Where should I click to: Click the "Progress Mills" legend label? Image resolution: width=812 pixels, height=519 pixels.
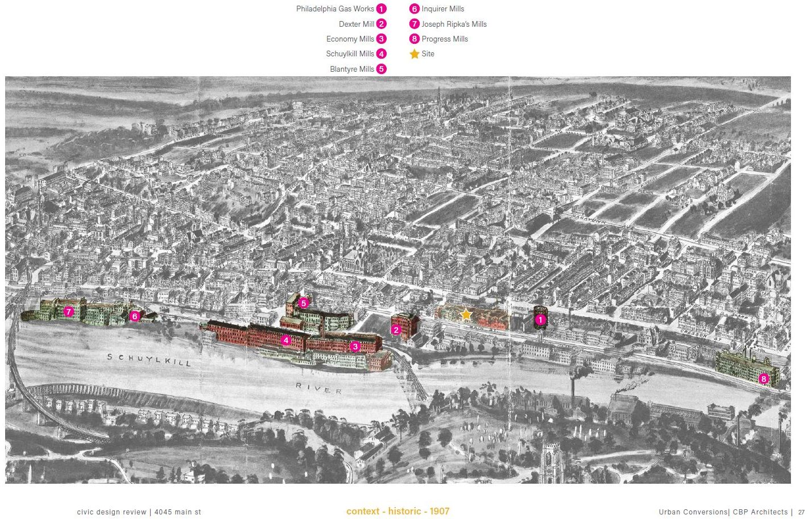[445, 39]
